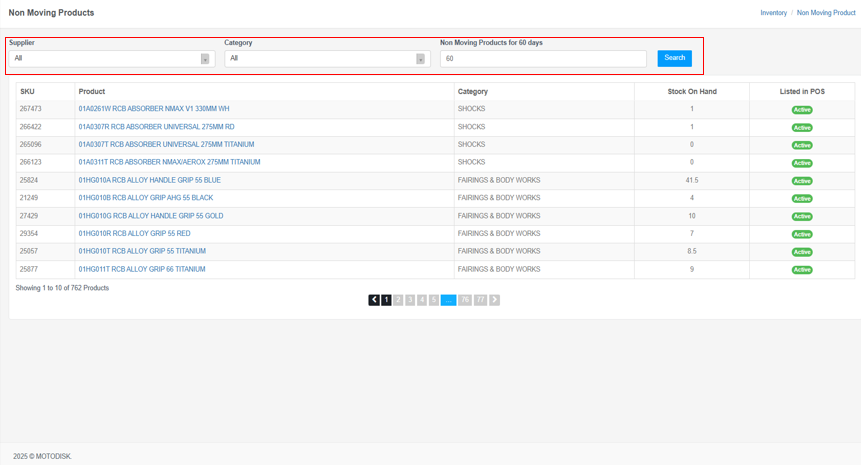861x465 pixels.
Task: Go to page 76 in pagination
Action: tap(465, 300)
